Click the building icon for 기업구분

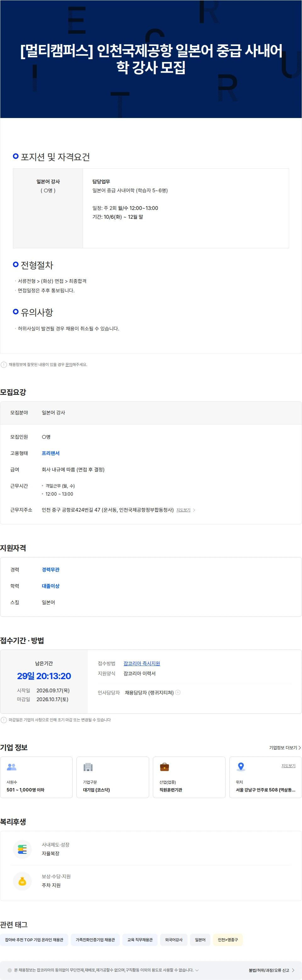coord(88,767)
